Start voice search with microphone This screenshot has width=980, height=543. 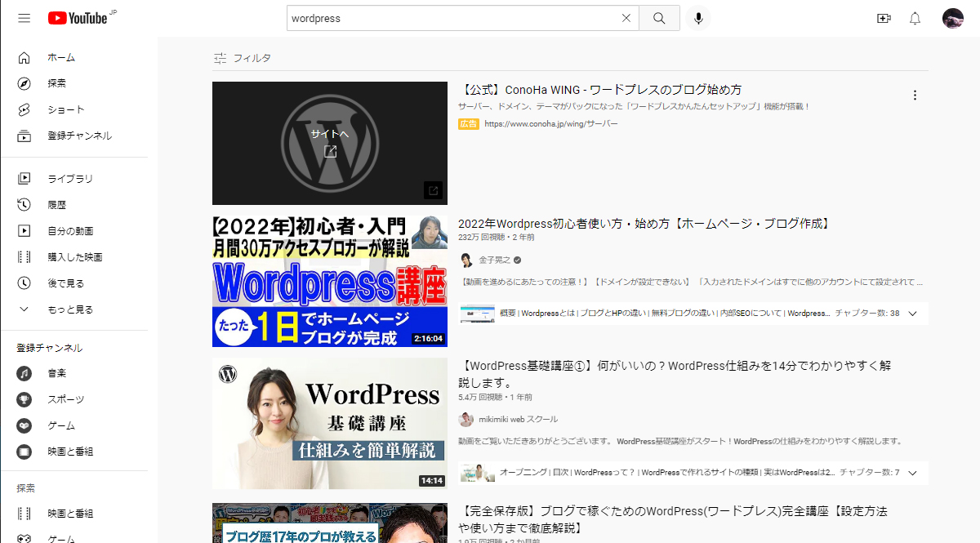click(x=698, y=18)
